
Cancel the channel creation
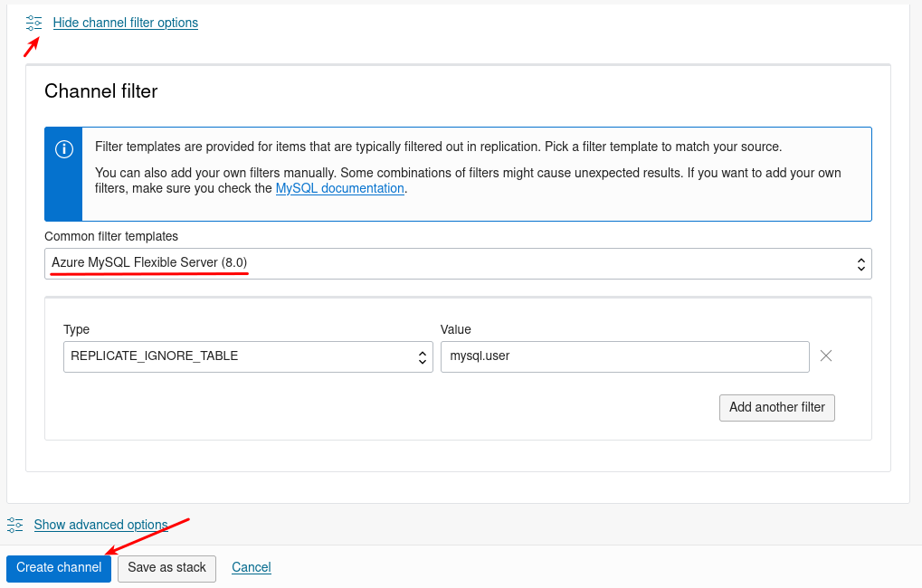252,568
